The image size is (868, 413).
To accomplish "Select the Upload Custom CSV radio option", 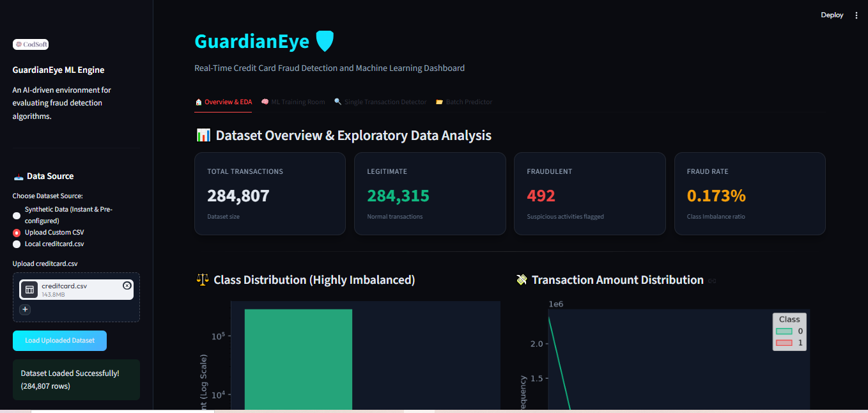I will click(17, 233).
